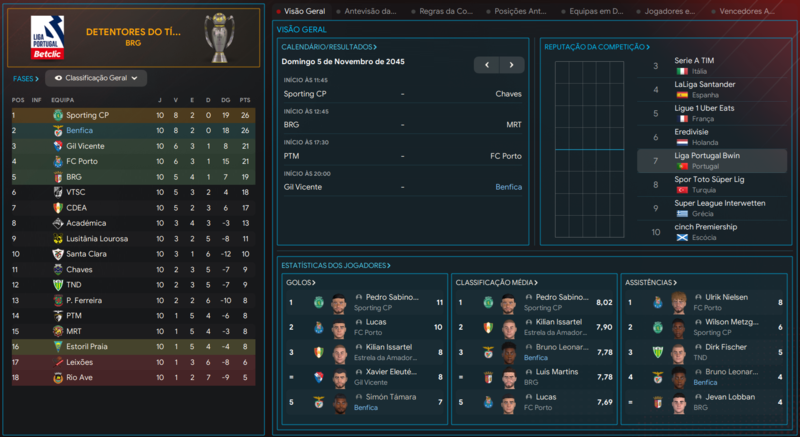Viewport: 800px width, 437px height.
Task: Click the Gil Vicente badge in table
Action: (58, 146)
